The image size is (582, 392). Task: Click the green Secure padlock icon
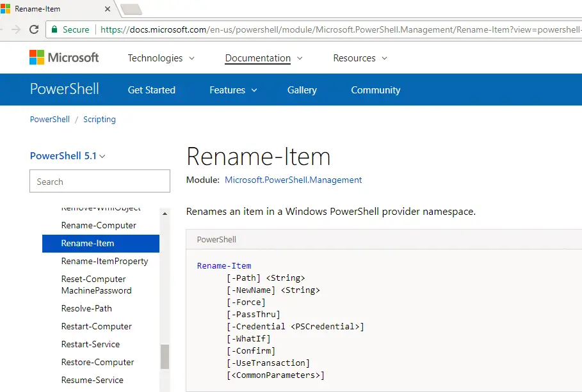pyautogui.click(x=54, y=29)
